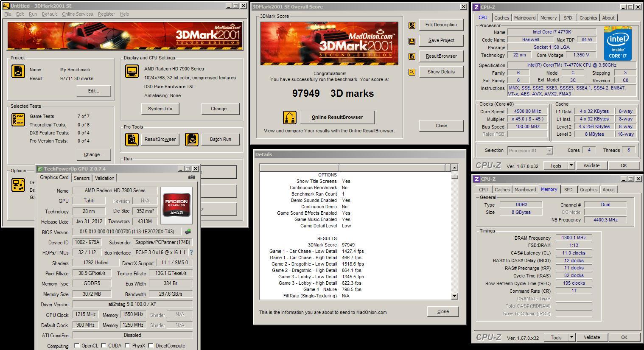The height and width of the screenshot is (350, 644).
Task: Click the Batch Run icon in Pro Tools
Action: click(x=192, y=139)
